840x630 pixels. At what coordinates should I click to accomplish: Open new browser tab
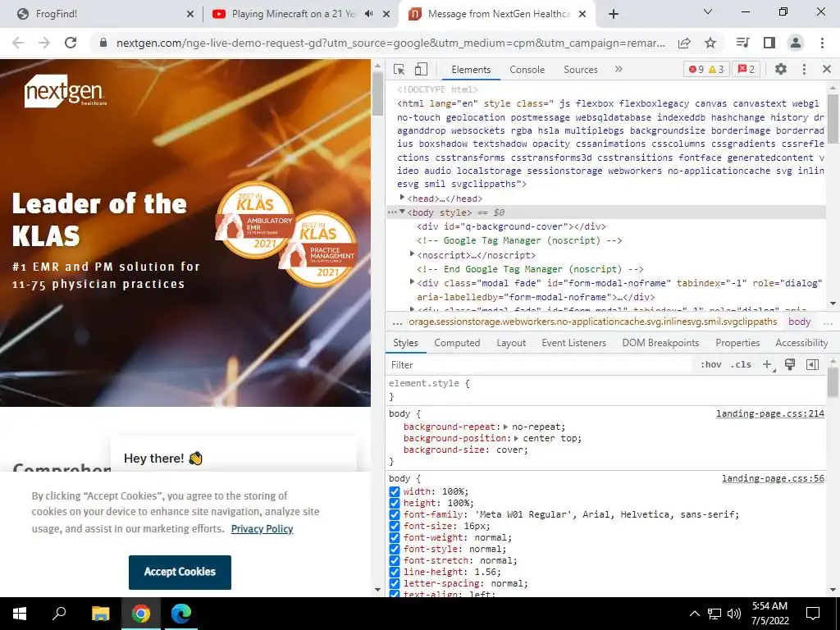coord(614,14)
